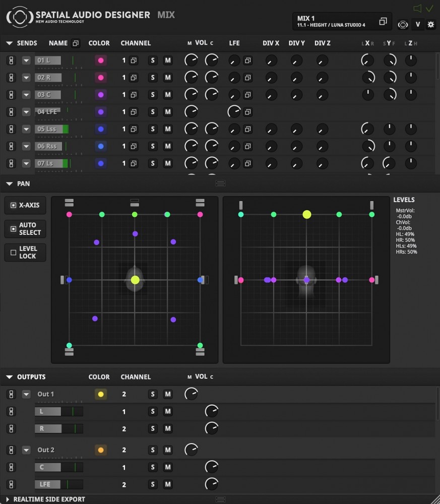Click the link icon for send 04 LFE
This screenshot has width=440, height=504.
(11, 112)
